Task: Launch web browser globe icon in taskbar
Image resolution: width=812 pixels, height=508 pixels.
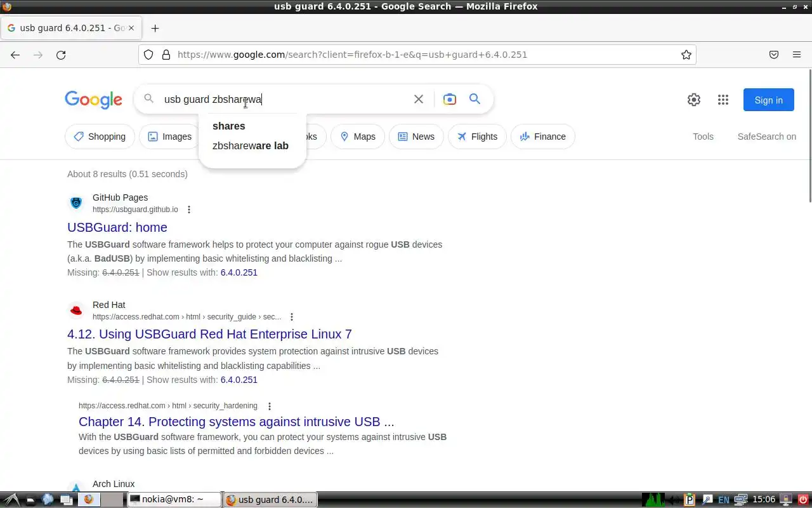Action: click(48, 500)
